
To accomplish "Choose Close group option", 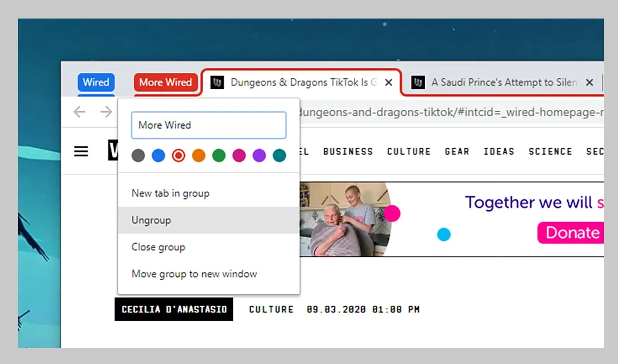I will (x=158, y=247).
